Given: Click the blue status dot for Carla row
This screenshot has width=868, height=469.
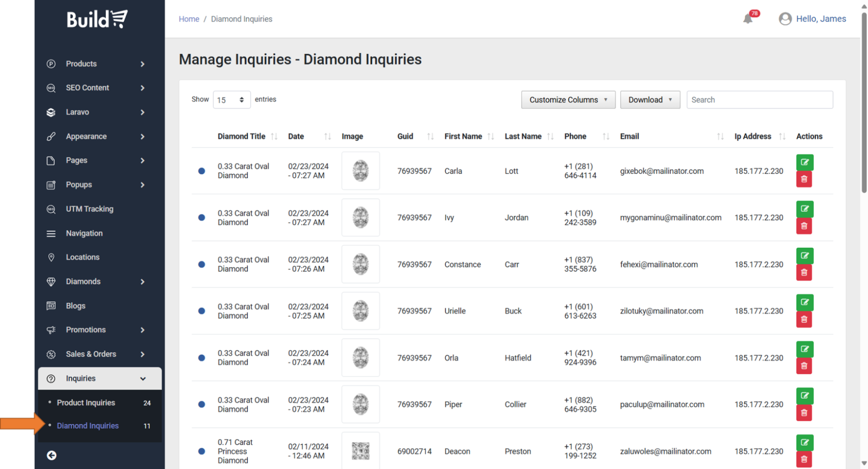Looking at the screenshot, I should [x=201, y=171].
